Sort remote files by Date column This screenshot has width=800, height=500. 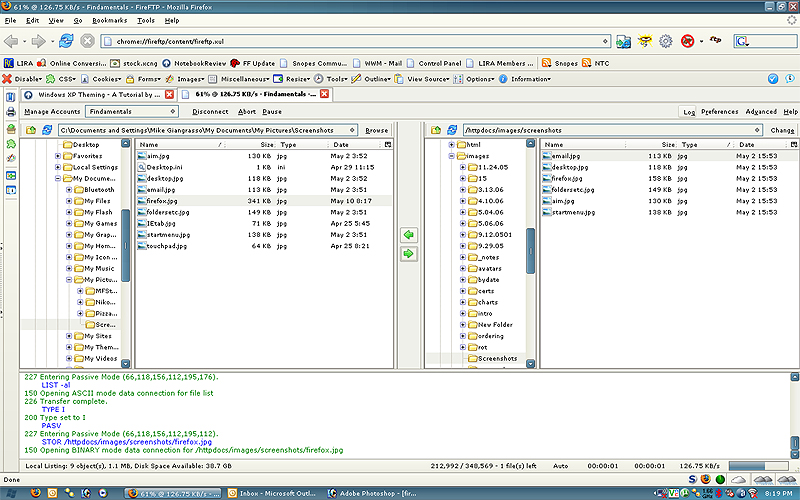[746, 145]
